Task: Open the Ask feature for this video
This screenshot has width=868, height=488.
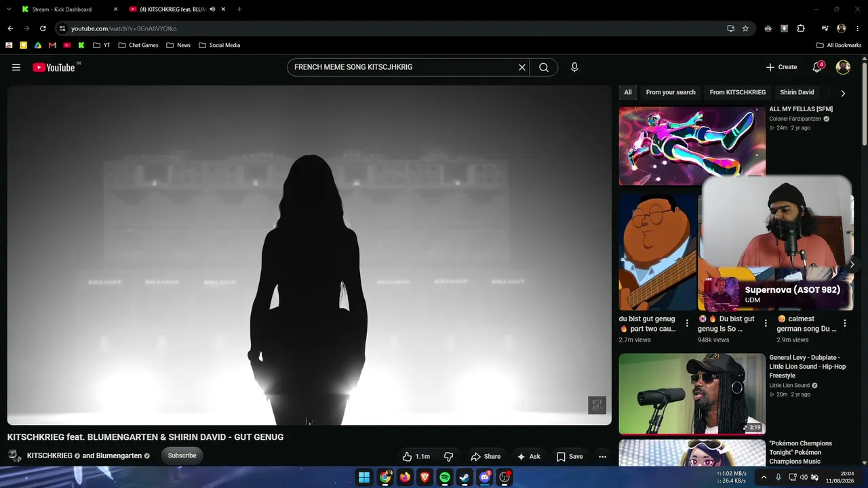Action: coord(528,457)
